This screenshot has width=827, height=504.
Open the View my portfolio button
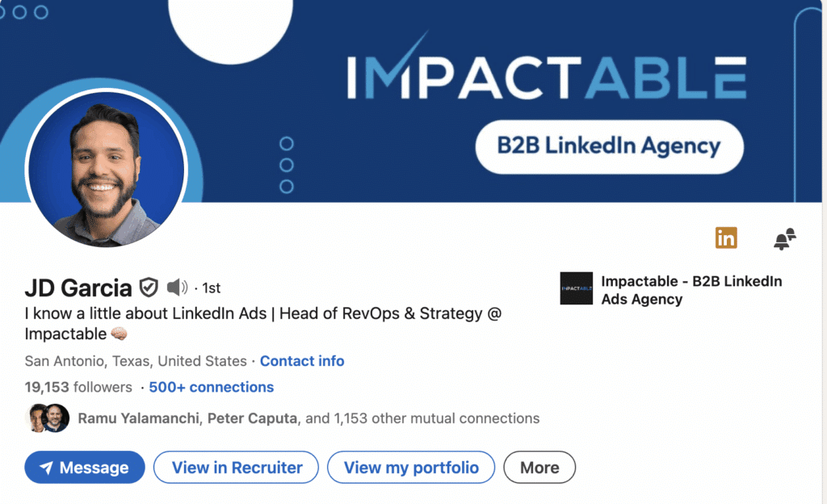(410, 468)
